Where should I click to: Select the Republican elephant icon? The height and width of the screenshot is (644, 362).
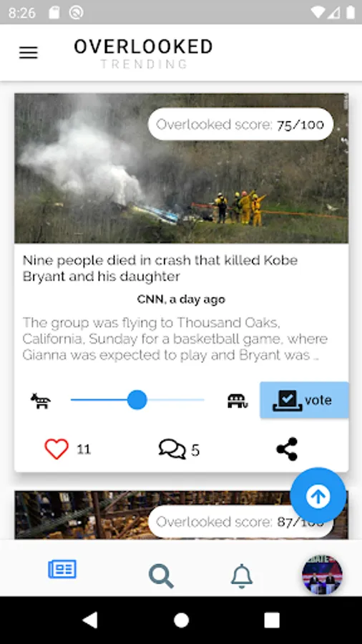tap(238, 401)
